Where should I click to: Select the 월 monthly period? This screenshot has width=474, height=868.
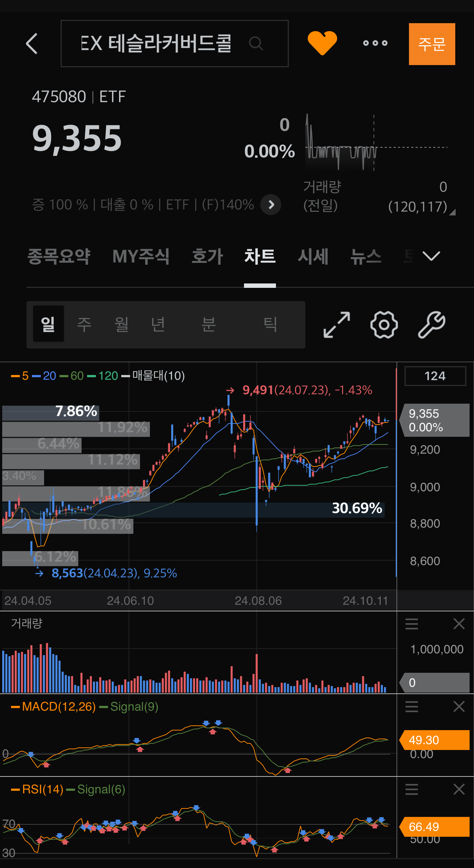[122, 324]
